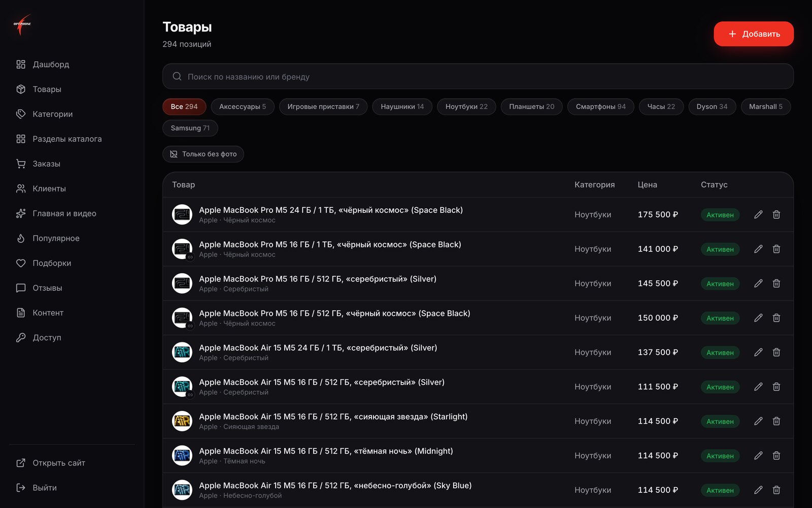
Task: Filter by Аксессуары 5
Action: [x=243, y=107]
